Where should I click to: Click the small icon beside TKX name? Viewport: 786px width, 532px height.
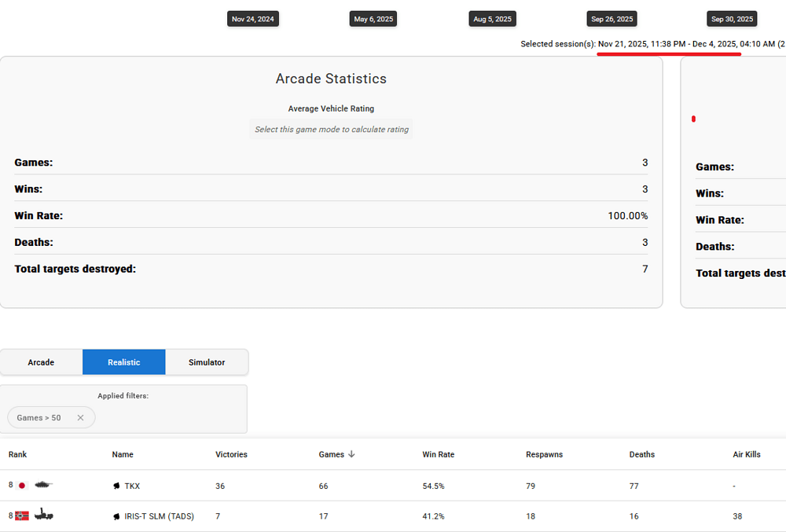click(117, 486)
